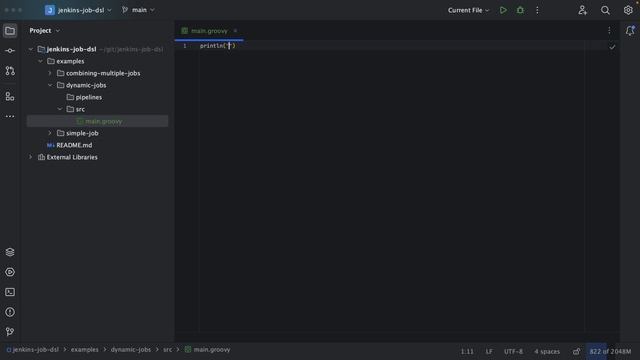Click the src breadcrumb

click(x=167, y=350)
